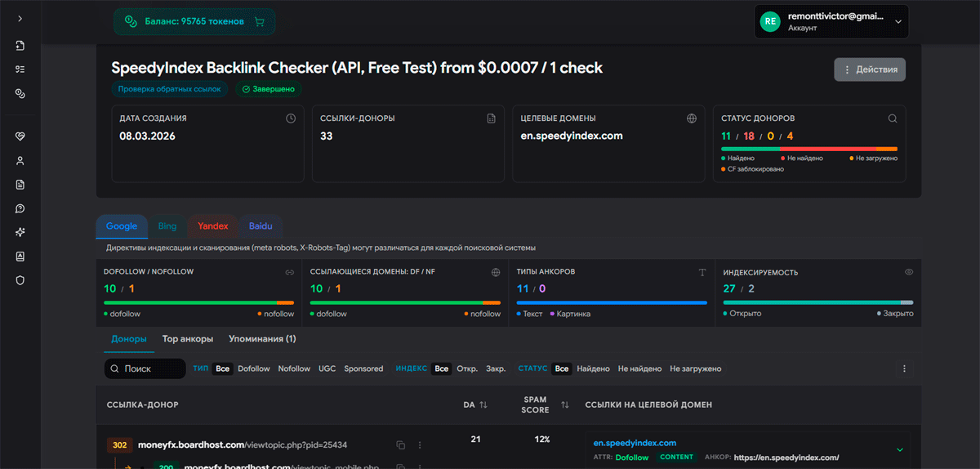Expand the en.speedyindex.com link details row
This screenshot has width=980, height=469.
[900, 449]
